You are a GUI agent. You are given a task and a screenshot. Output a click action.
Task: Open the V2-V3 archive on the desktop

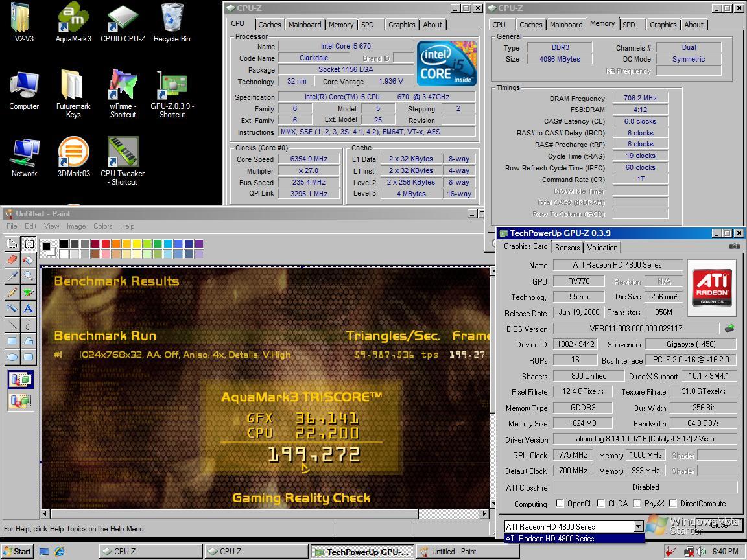[24, 23]
